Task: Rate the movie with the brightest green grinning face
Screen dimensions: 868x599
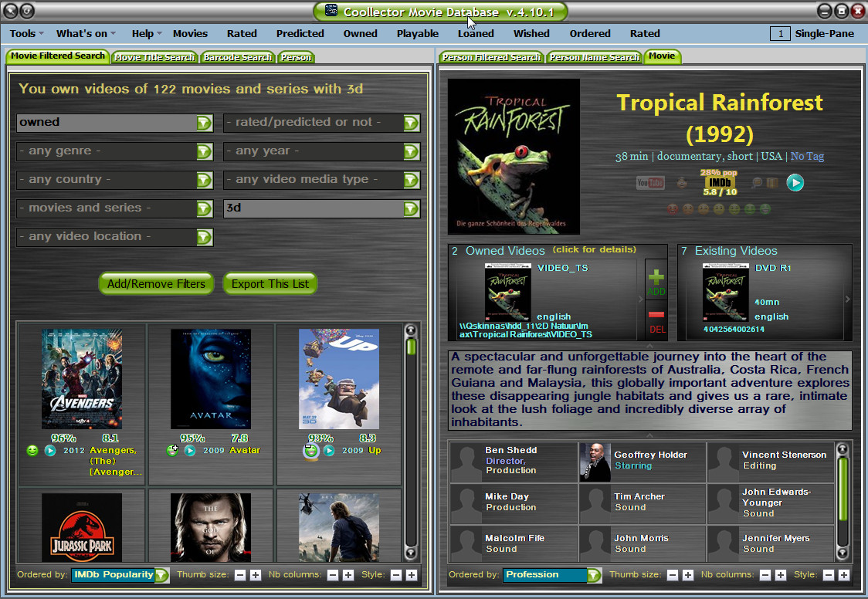Action: [x=765, y=209]
